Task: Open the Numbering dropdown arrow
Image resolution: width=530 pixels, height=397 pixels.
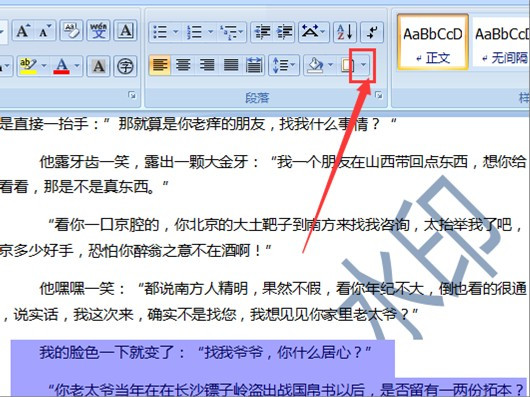Action: point(210,31)
